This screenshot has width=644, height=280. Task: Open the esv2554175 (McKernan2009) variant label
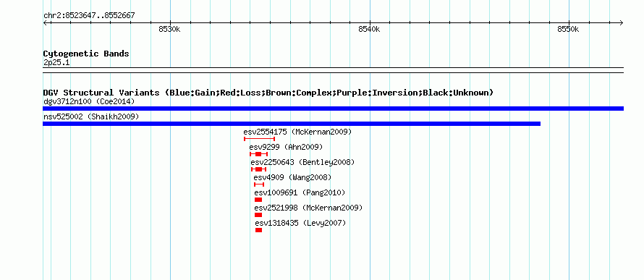pyautogui.click(x=297, y=132)
